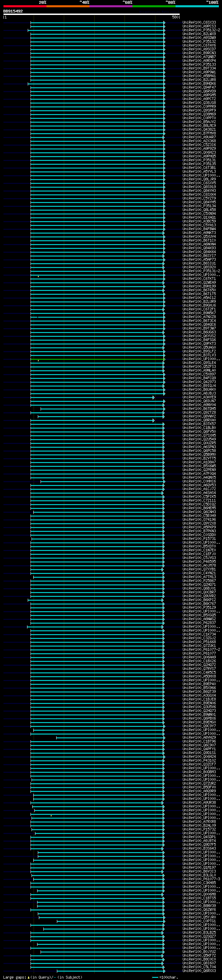Select the UniRef100_Q94F47 hit label

point(199,88)
